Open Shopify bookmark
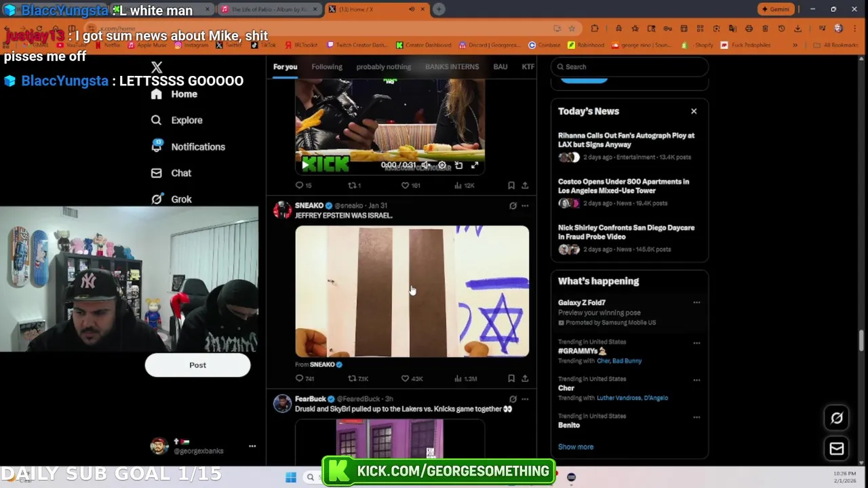The width and height of the screenshot is (868, 488). coord(699,45)
